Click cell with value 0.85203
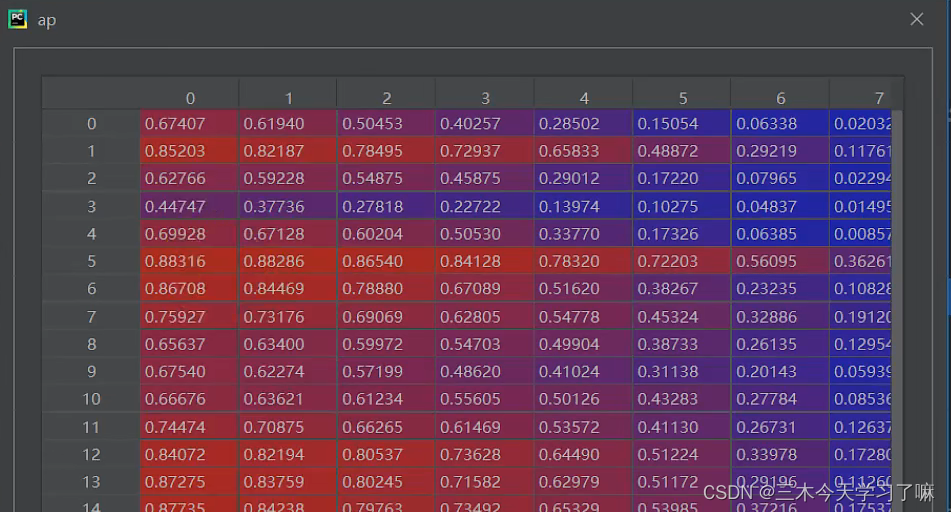This screenshot has height=512, width=951. pyautogui.click(x=189, y=151)
